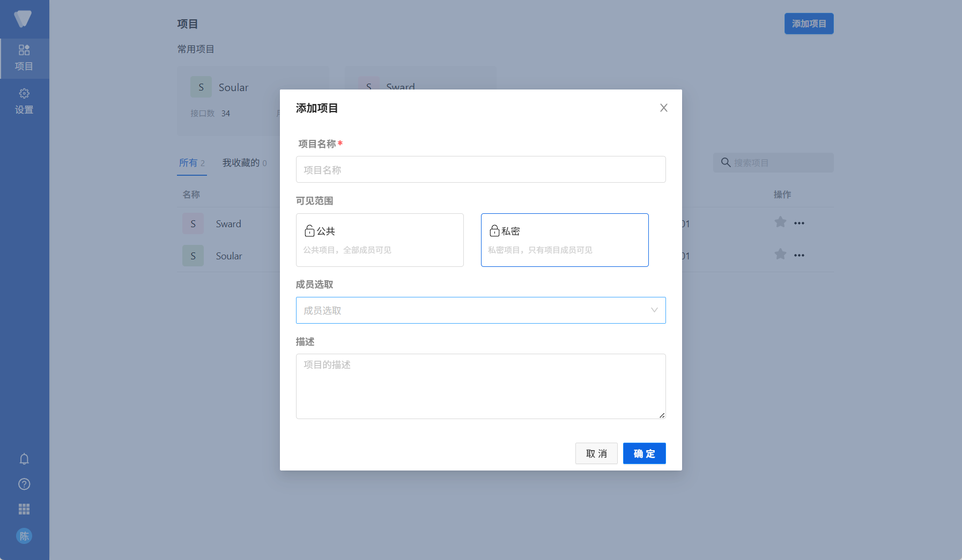Open the 项目 section in sidebar
962x560 pixels.
pos(24,58)
